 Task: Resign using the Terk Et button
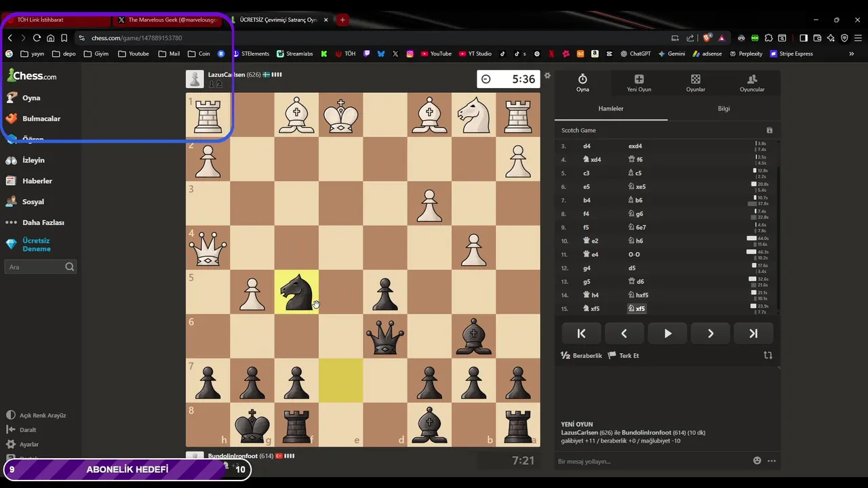(x=623, y=355)
